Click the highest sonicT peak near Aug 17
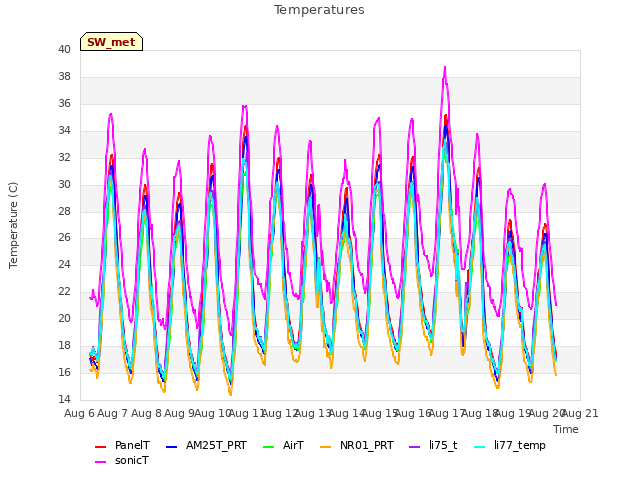 pos(445,67)
